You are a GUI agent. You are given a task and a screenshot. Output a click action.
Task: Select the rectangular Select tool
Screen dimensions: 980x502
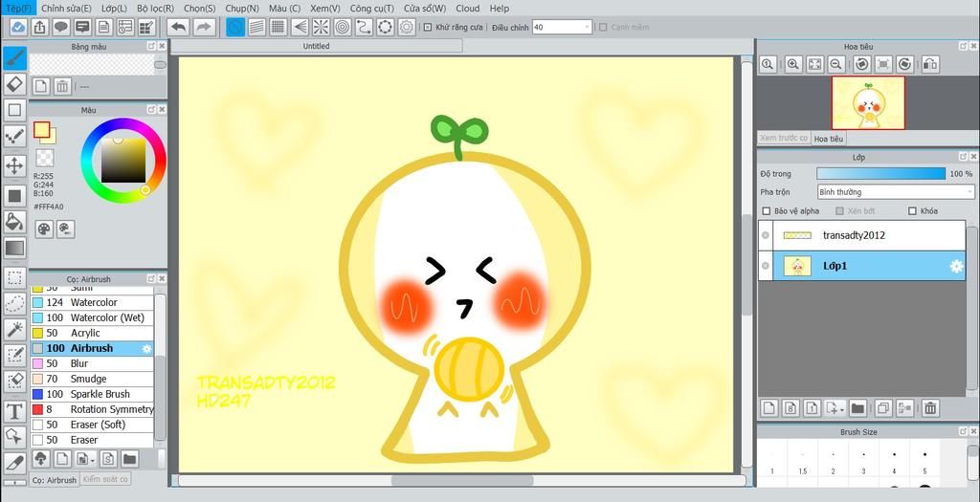coord(15,277)
